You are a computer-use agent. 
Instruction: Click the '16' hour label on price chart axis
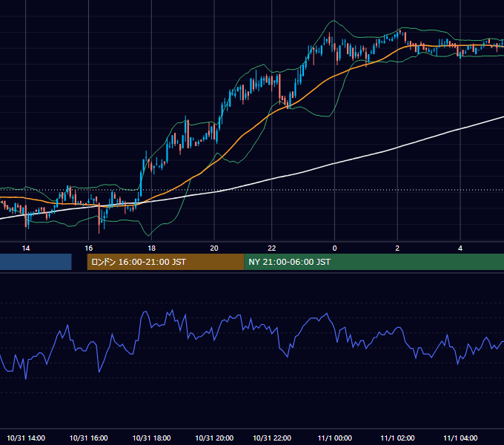(89, 248)
